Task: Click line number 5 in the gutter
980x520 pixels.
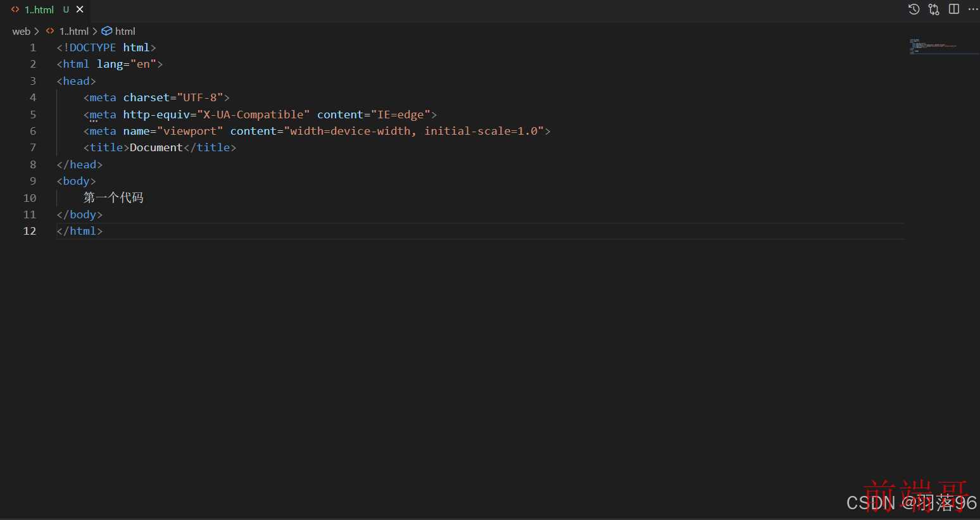Action: 33,115
